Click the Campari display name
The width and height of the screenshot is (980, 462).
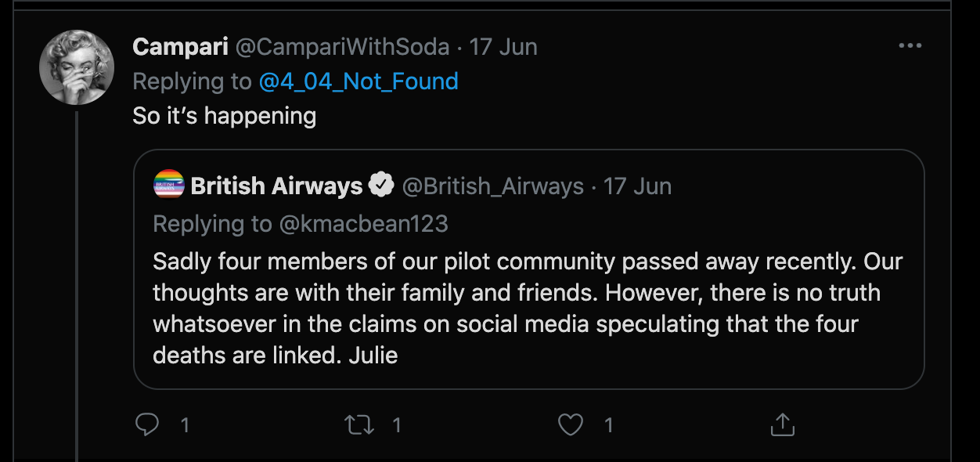(180, 47)
